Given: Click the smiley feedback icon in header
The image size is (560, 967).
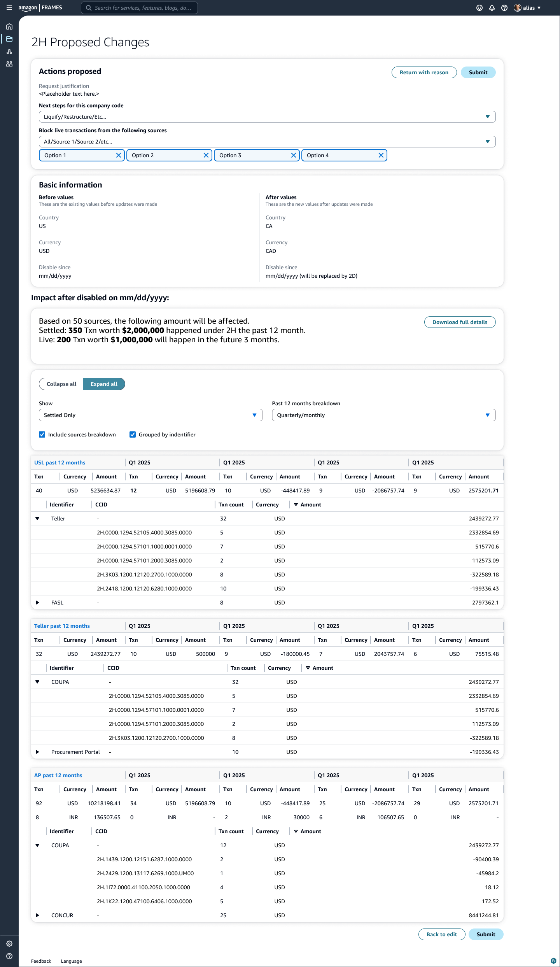Looking at the screenshot, I should click(479, 8).
